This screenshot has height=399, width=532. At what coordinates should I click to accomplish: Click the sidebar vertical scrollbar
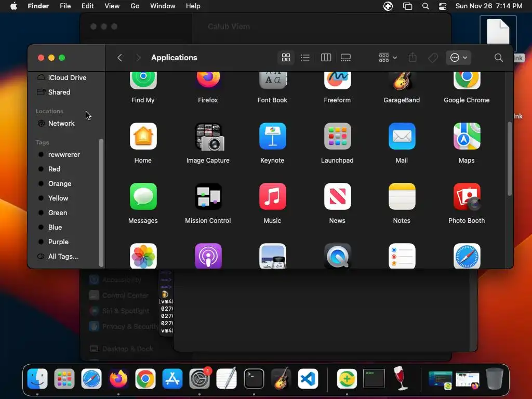click(101, 203)
